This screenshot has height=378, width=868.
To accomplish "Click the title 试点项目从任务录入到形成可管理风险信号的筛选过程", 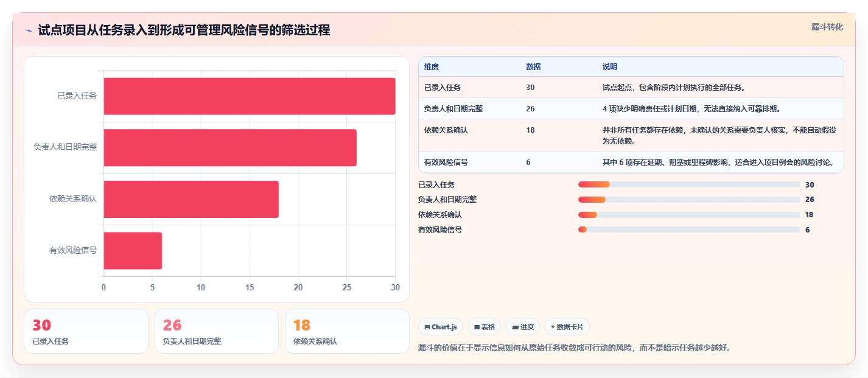I will point(184,30).
